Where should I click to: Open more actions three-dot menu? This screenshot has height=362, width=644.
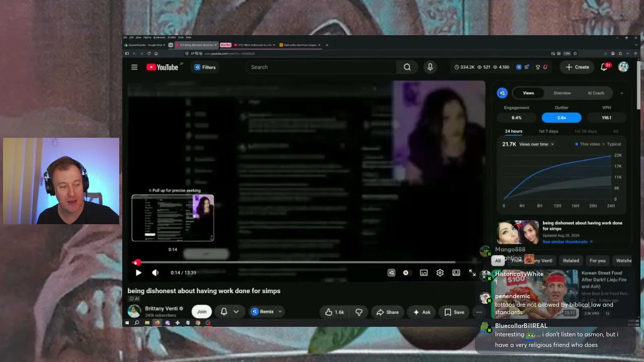coord(479,312)
